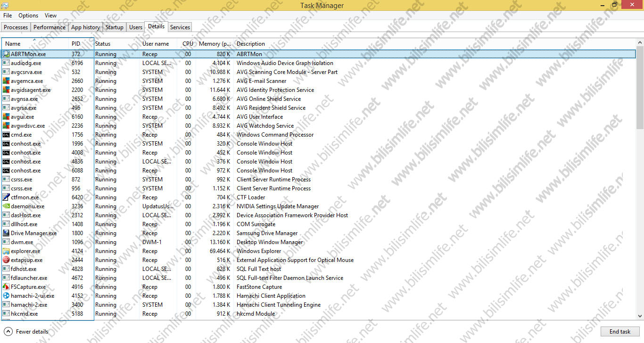Click the Windows Explorer description
The height and width of the screenshot is (343, 644).
coord(259,251)
